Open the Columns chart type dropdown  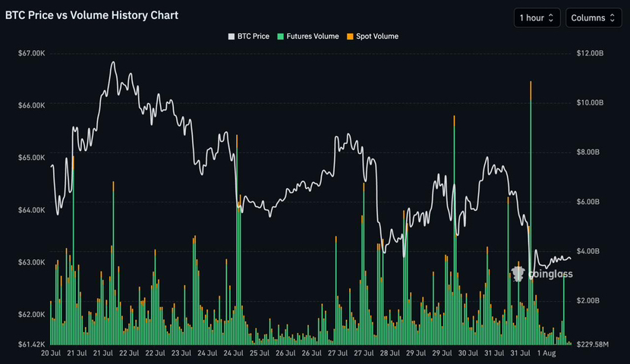pyautogui.click(x=593, y=17)
